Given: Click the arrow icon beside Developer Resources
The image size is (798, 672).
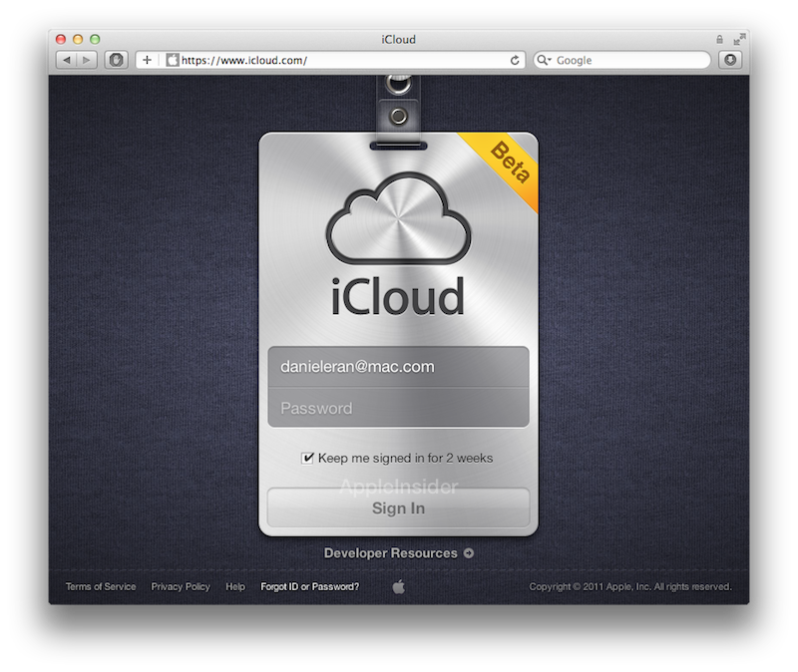Looking at the screenshot, I should click(469, 553).
